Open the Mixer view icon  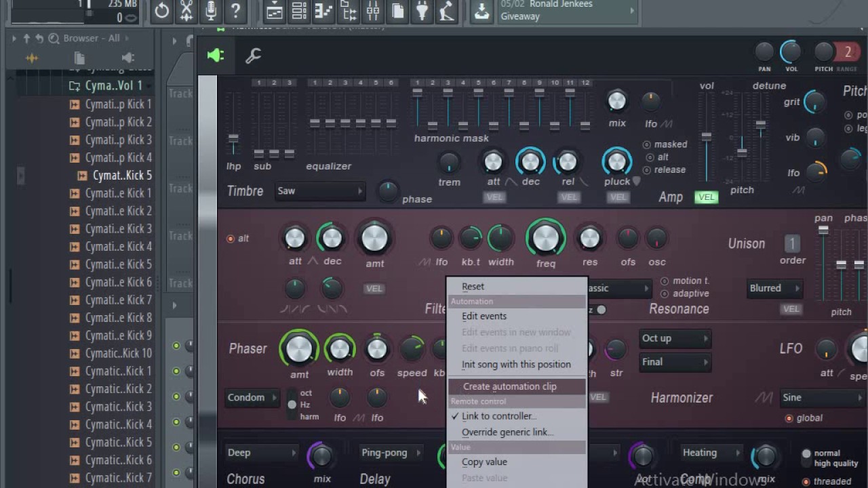click(x=373, y=11)
